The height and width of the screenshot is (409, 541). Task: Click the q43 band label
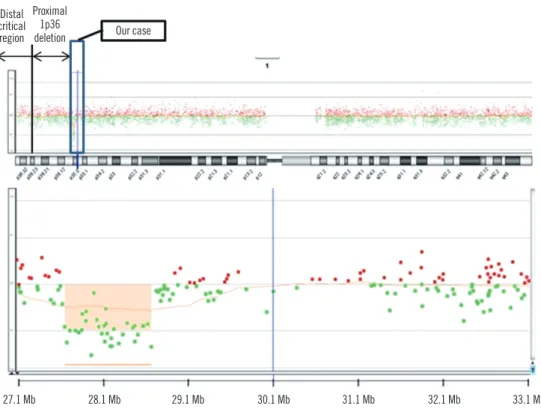pos(505,176)
